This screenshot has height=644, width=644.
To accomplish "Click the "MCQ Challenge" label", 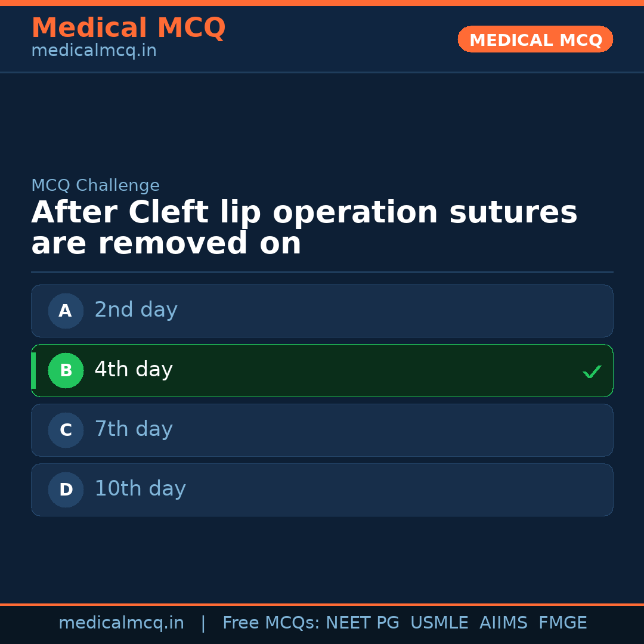I will pyautogui.click(x=95, y=185).
